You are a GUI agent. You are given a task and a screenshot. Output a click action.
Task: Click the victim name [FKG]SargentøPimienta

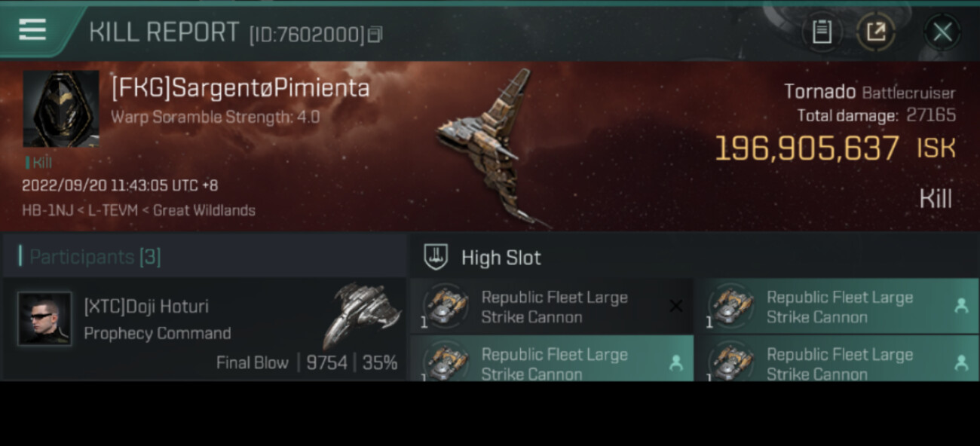coord(240,88)
